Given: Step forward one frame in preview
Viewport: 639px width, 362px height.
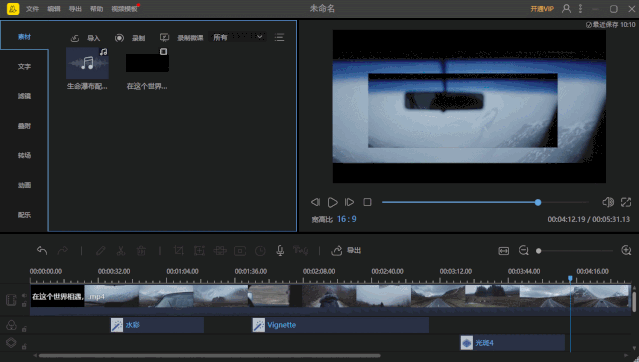Looking at the screenshot, I should [x=349, y=202].
